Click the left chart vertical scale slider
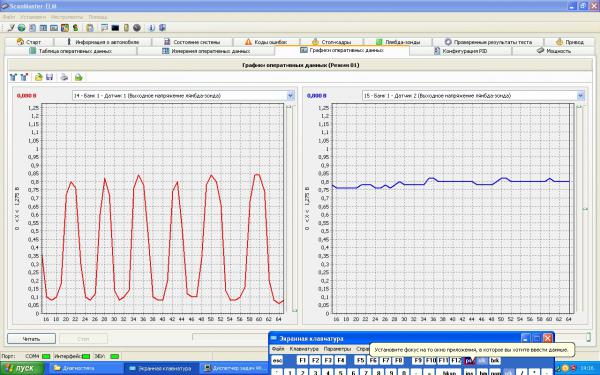Screen dimensions: 600x375 [290, 209]
